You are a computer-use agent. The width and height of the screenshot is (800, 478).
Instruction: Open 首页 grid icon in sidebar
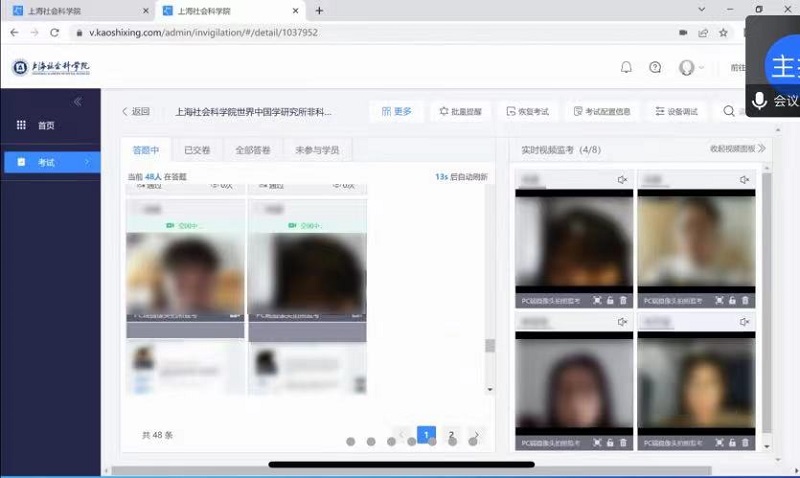point(21,125)
